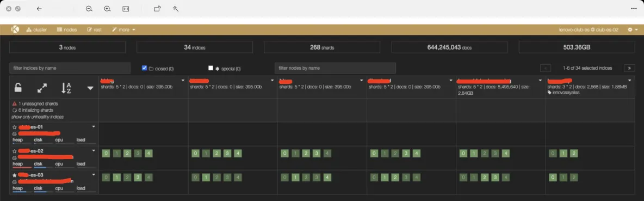Click the heap usage bar for es-02
The image size is (644, 201).
22,168
